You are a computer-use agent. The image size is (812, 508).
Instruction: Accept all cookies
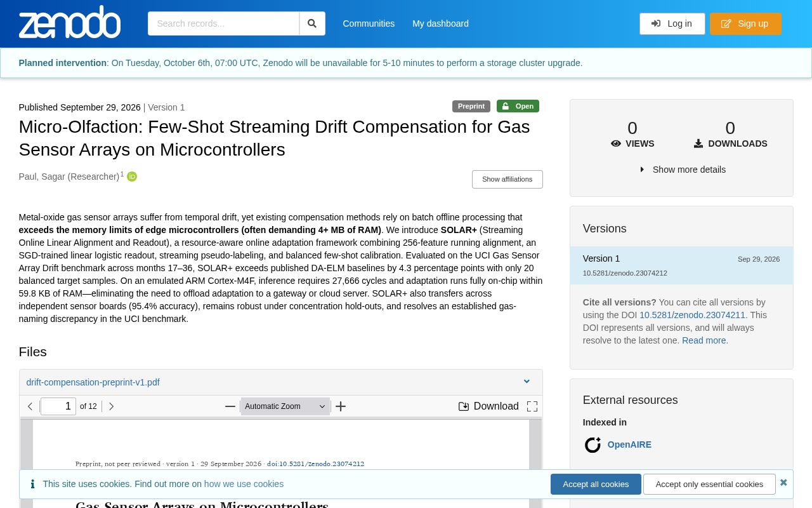pyautogui.click(x=596, y=484)
